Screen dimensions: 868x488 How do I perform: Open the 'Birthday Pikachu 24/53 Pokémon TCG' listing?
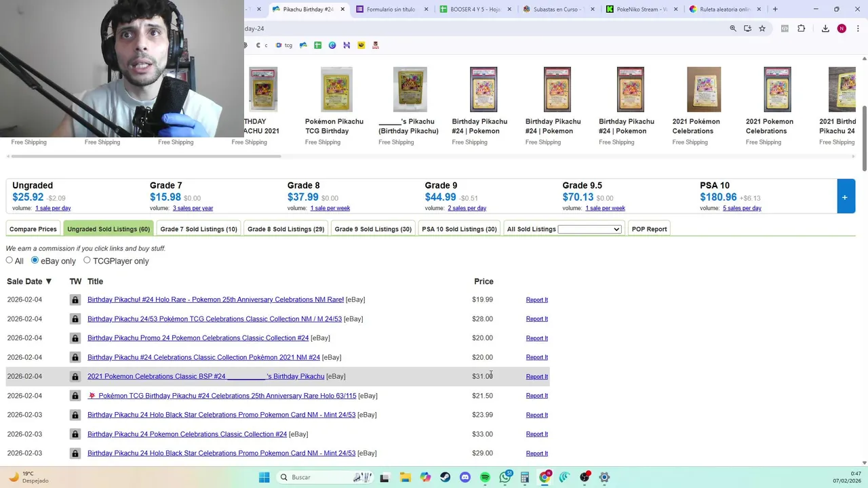click(214, 319)
